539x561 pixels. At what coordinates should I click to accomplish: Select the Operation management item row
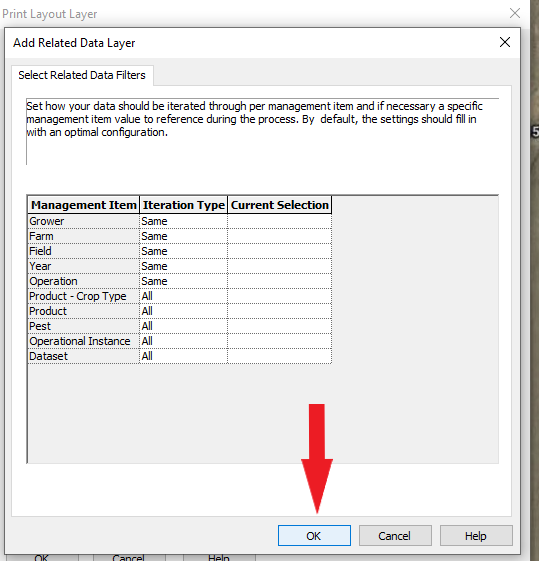pyautogui.click(x=84, y=281)
